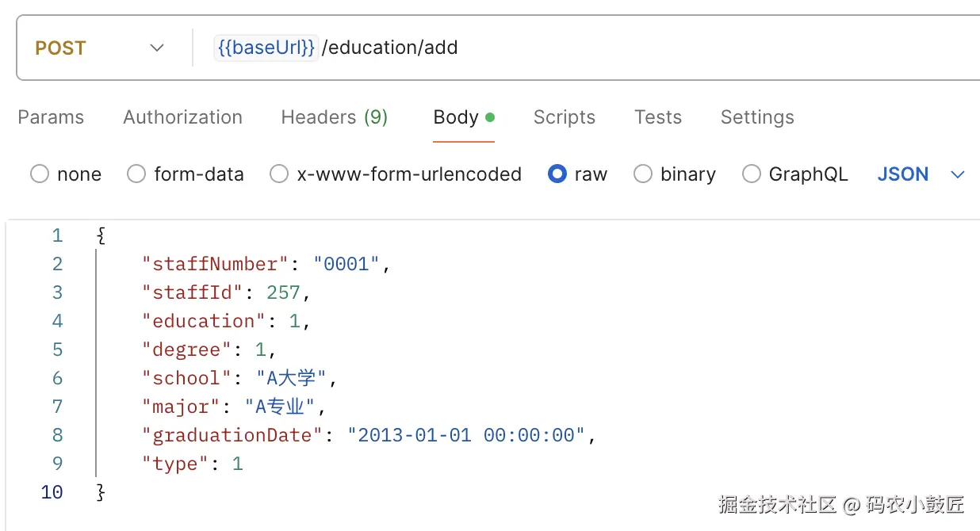Open the Authorization tab
The image size is (980, 531).
coord(182,117)
